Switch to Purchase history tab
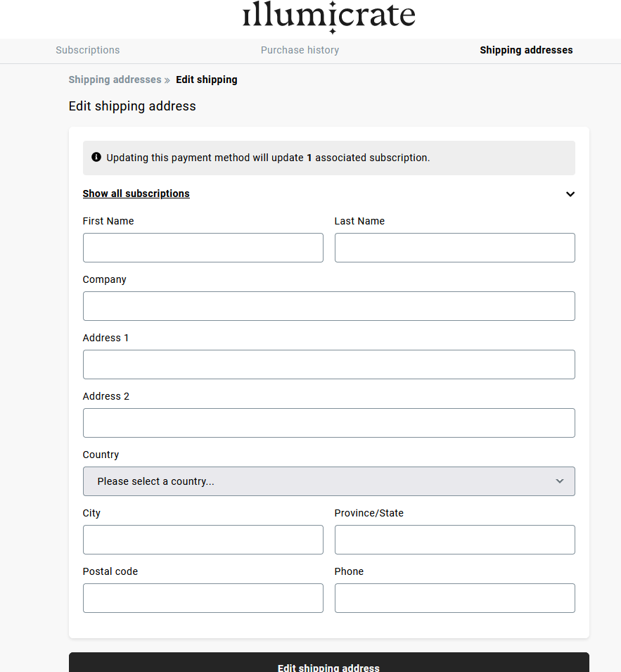This screenshot has height=672, width=621. click(300, 50)
